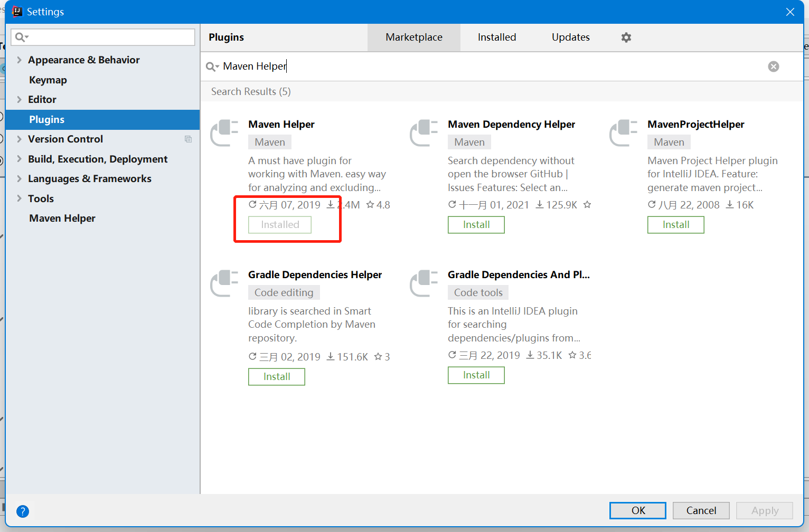Install the MavenProjectHelper plugin

pos(676,225)
